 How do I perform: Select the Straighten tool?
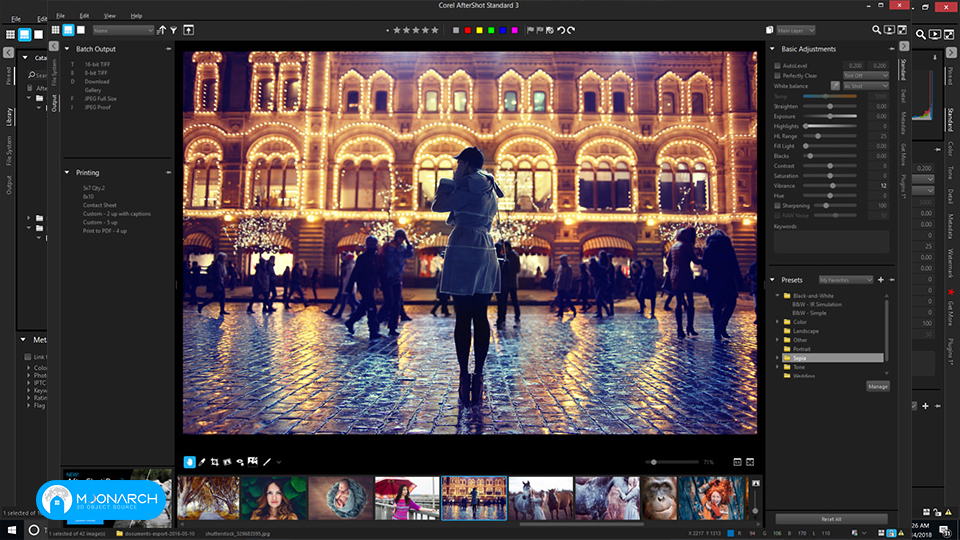(227, 462)
